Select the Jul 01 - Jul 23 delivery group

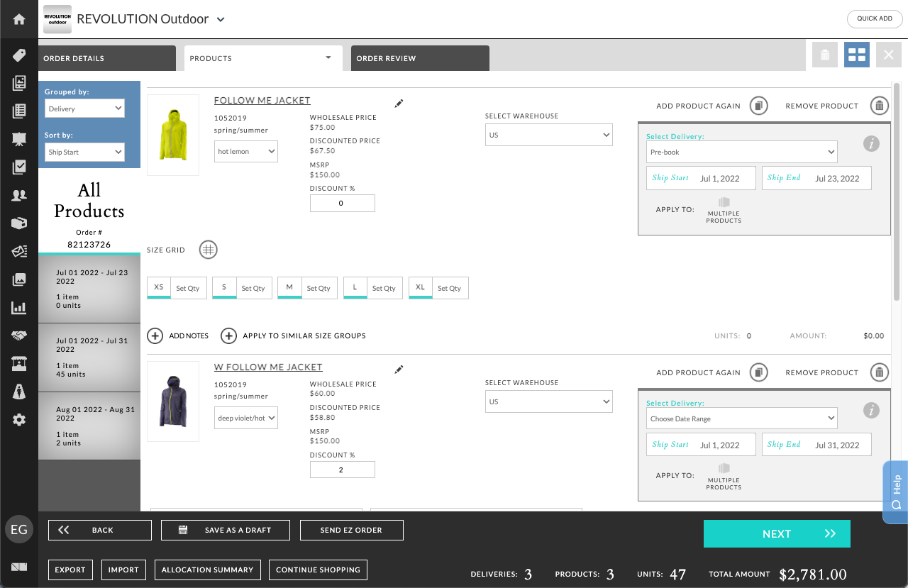[89, 289]
